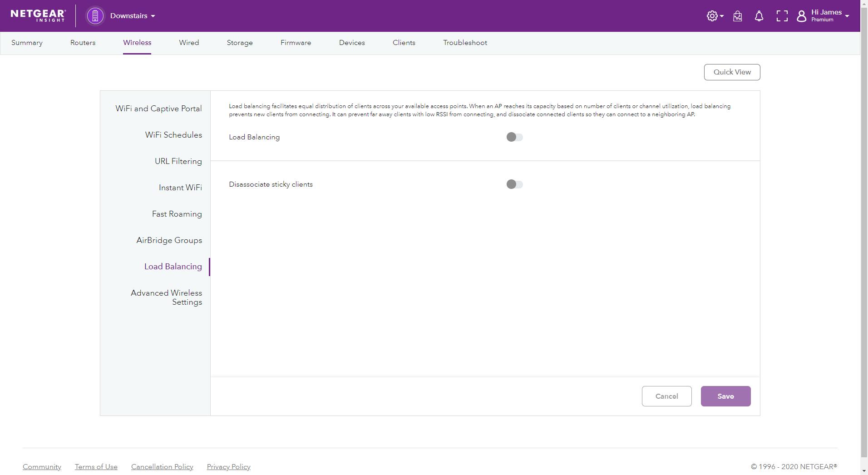Click the clipboard report icon in header

click(x=737, y=16)
